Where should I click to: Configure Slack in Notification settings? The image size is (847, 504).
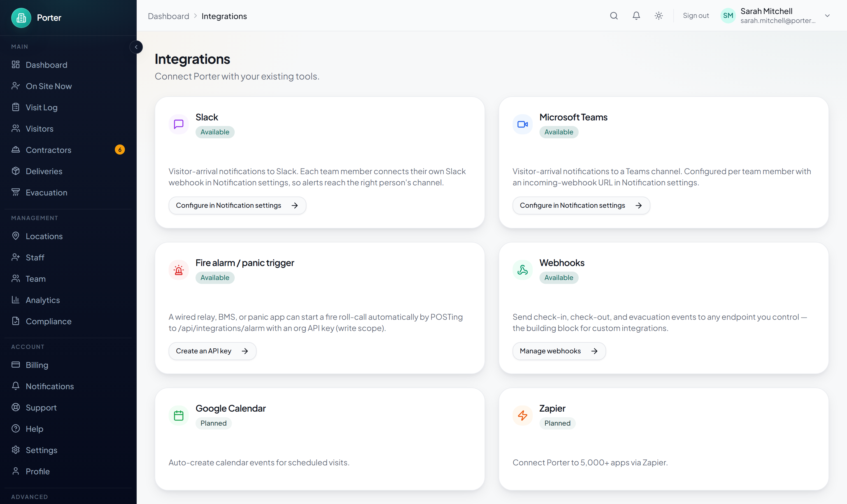click(237, 206)
